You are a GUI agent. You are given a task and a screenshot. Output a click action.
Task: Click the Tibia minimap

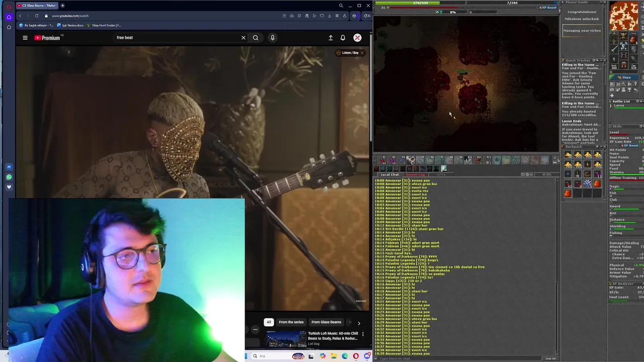click(x=623, y=17)
